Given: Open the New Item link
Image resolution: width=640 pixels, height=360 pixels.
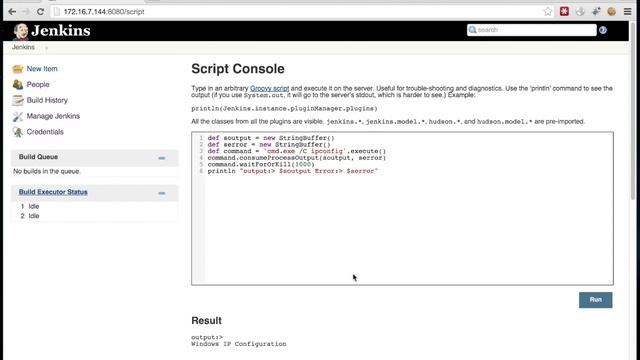Looking at the screenshot, I should click(x=42, y=69).
